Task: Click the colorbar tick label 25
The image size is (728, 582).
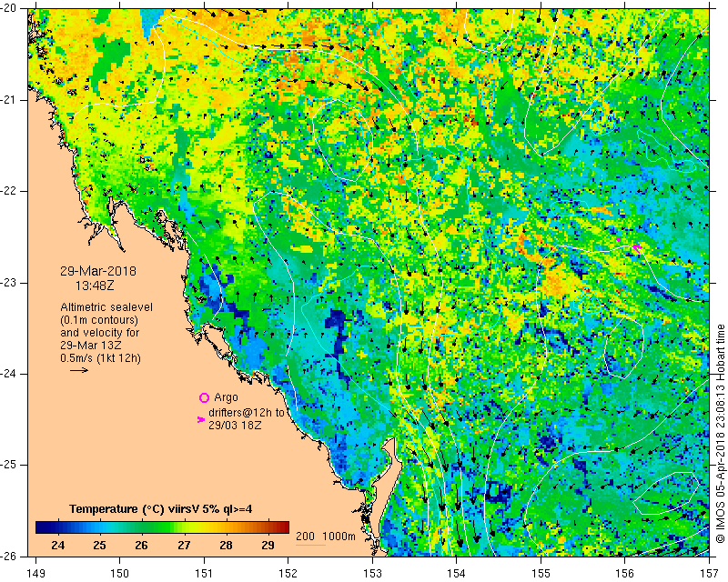Action: pyautogui.click(x=99, y=546)
